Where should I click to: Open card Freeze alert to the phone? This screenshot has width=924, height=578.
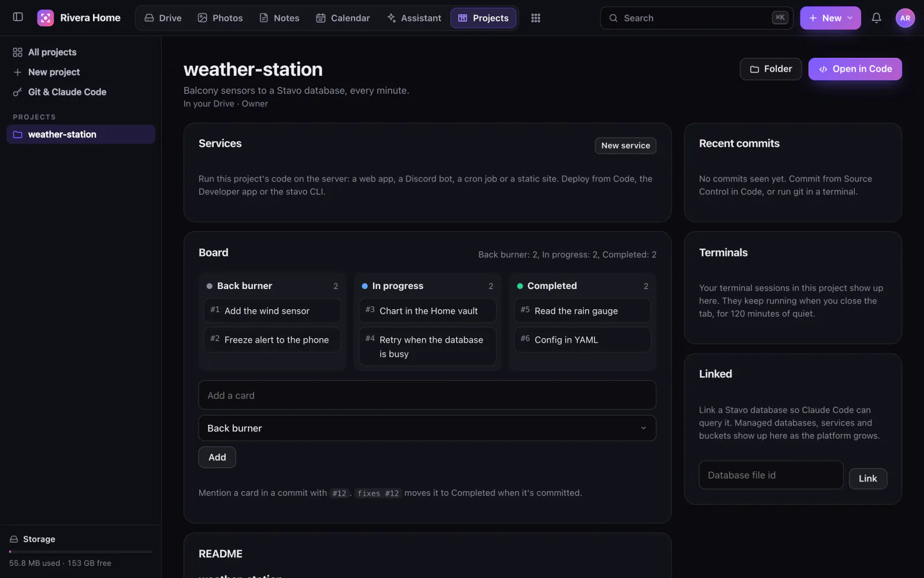[x=272, y=340]
